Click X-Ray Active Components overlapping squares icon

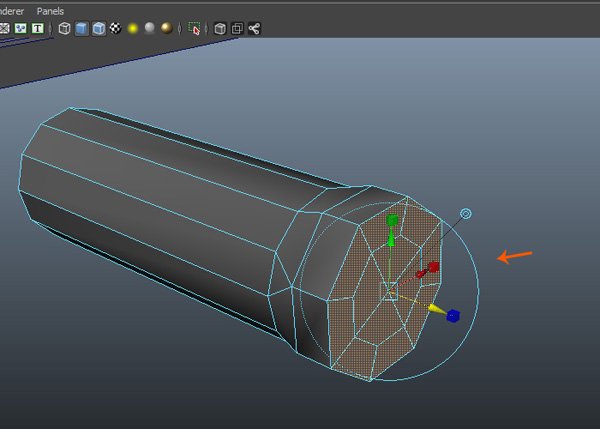point(237,28)
